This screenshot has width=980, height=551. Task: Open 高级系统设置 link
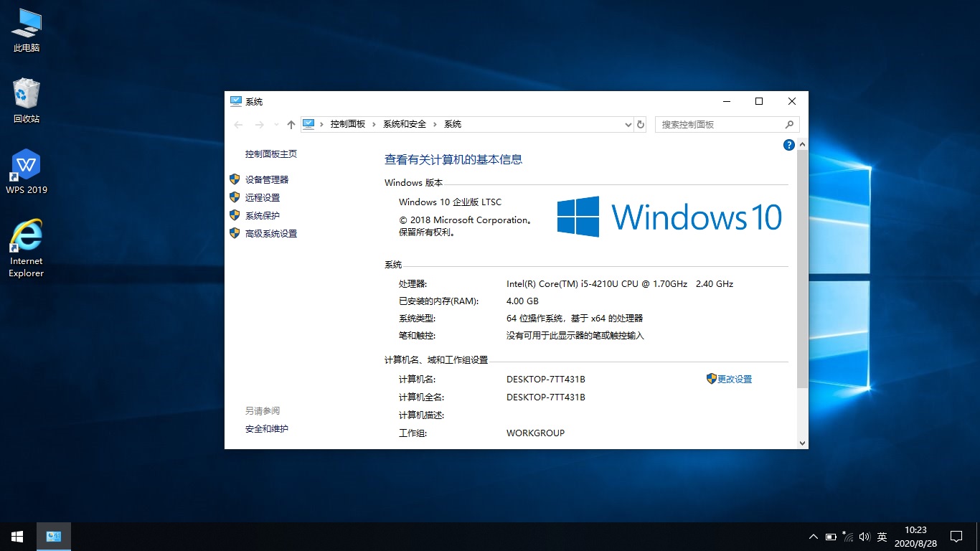coord(271,234)
